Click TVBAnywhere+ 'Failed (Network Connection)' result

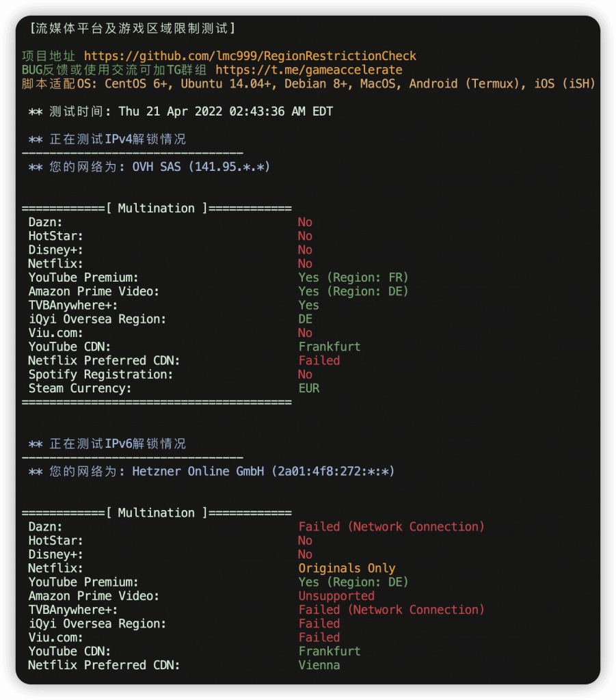(x=391, y=610)
